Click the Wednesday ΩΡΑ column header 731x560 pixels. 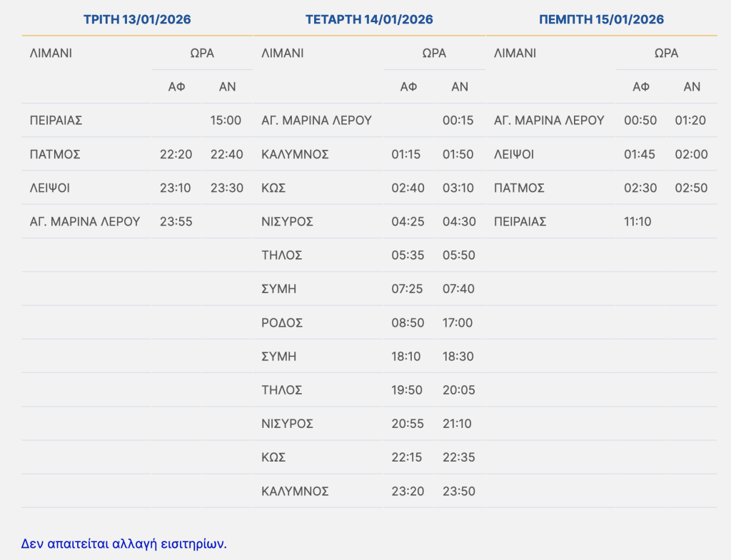coord(434,53)
